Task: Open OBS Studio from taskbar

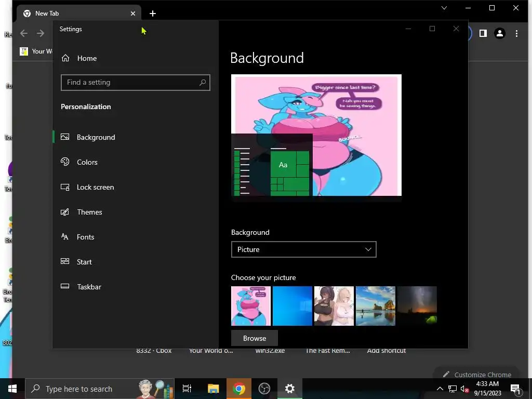Action: click(x=264, y=389)
